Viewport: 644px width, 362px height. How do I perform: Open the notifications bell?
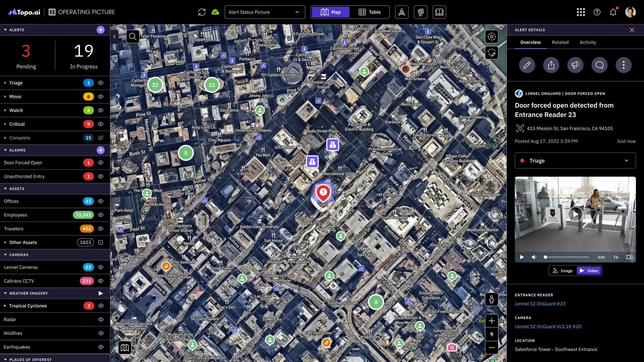pyautogui.click(x=613, y=12)
